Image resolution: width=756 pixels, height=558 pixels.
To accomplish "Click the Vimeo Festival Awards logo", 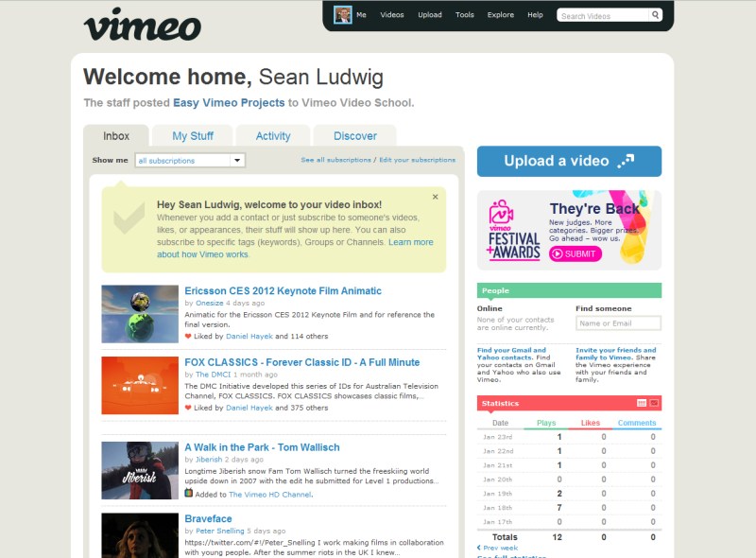I will [x=513, y=230].
